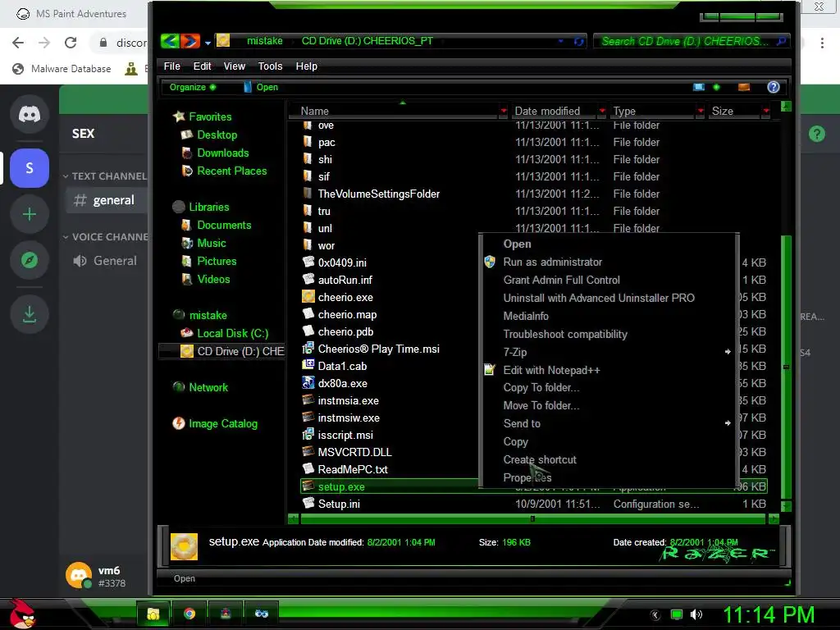The width and height of the screenshot is (840, 630).
Task: Click the speaker volume icon in system tray
Action: 696,614
